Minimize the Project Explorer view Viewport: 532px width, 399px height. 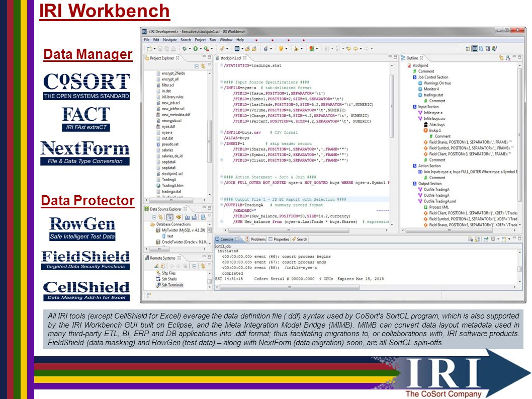(x=204, y=56)
